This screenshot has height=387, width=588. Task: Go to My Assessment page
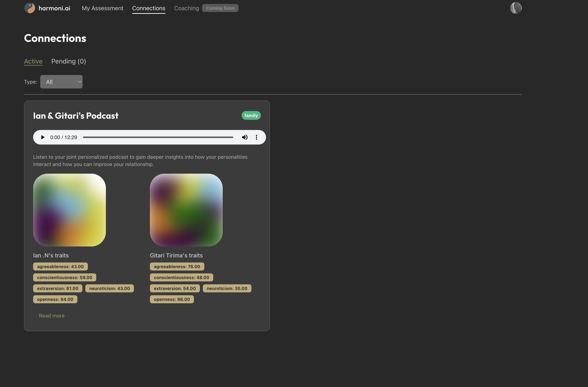coord(102,8)
